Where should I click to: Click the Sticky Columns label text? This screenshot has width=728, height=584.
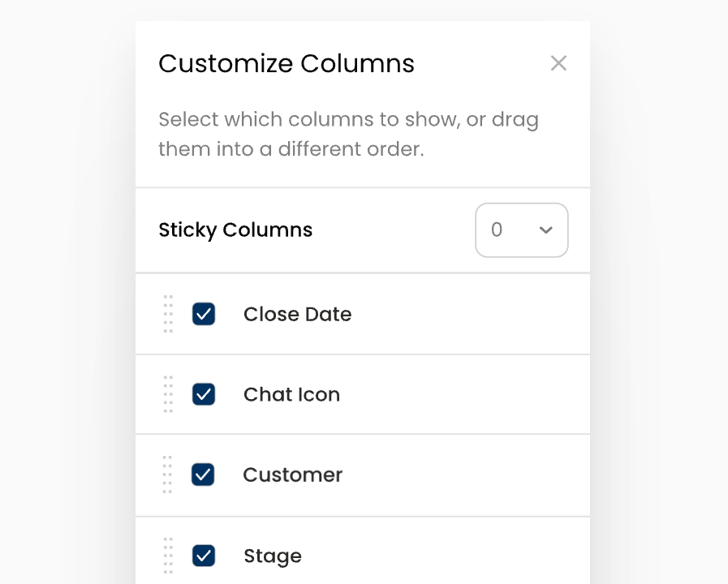(235, 230)
